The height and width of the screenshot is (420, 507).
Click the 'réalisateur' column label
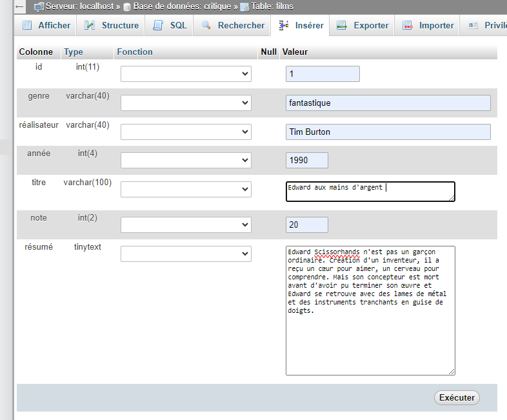[39, 125]
